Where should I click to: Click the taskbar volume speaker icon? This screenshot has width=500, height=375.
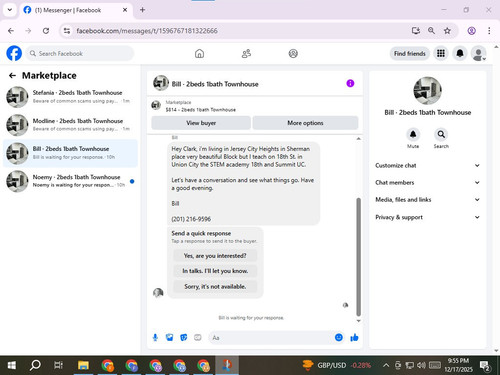pyautogui.click(x=421, y=365)
